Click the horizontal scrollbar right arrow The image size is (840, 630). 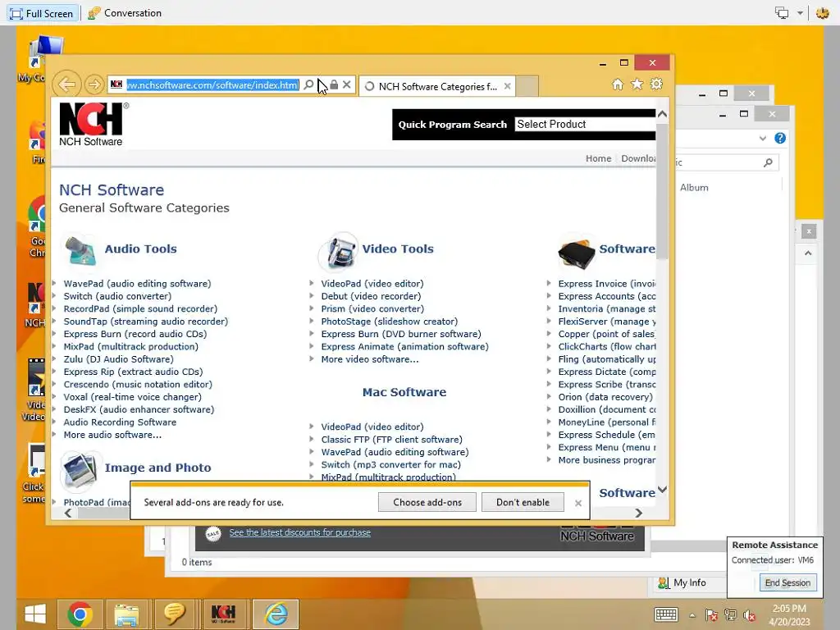click(638, 514)
